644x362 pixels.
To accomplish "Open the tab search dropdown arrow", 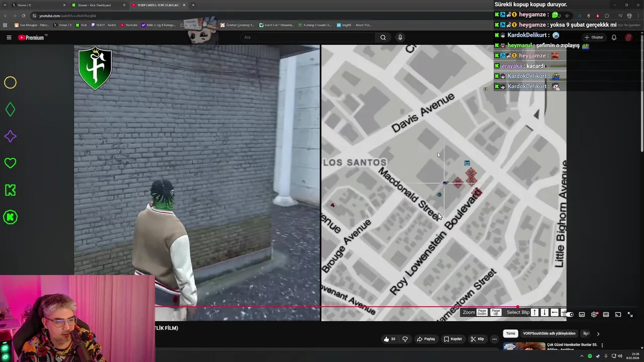I will coord(5,5).
